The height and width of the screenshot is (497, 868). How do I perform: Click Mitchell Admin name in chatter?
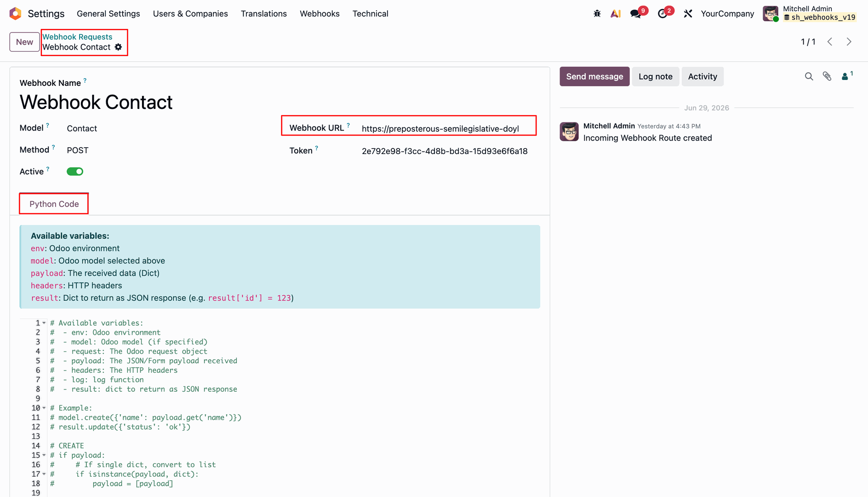(x=609, y=126)
